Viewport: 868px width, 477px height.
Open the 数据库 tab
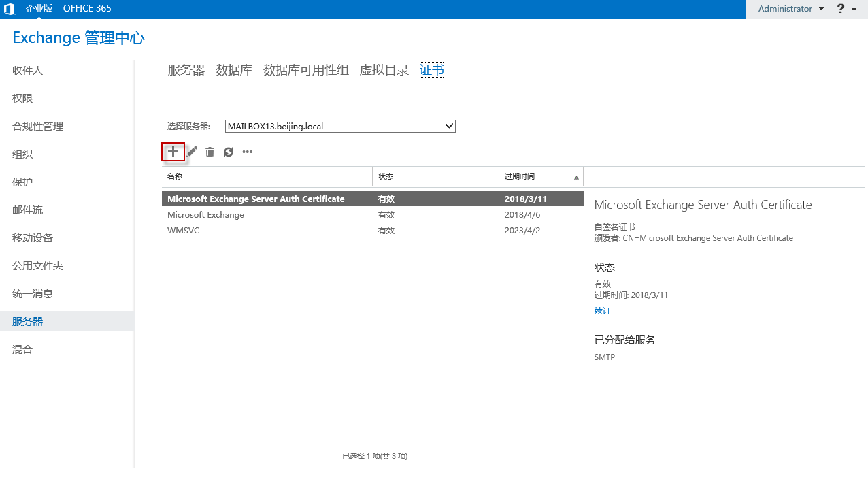click(x=234, y=70)
